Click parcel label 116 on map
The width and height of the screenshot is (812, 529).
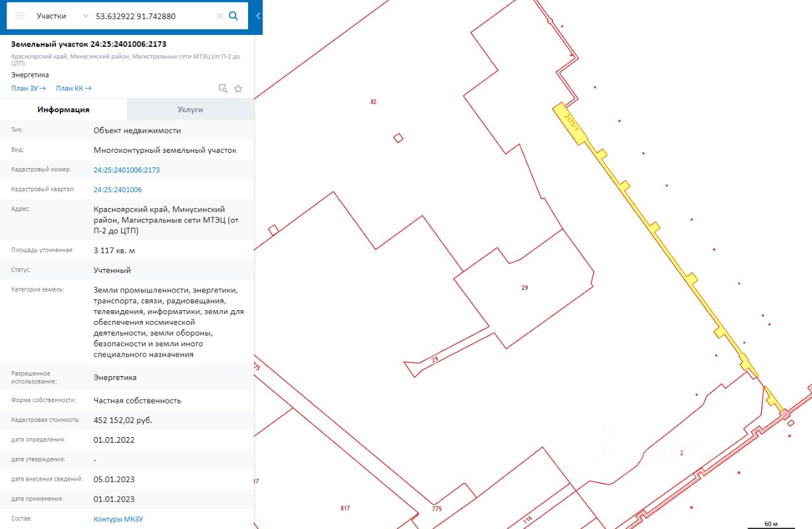(x=528, y=519)
